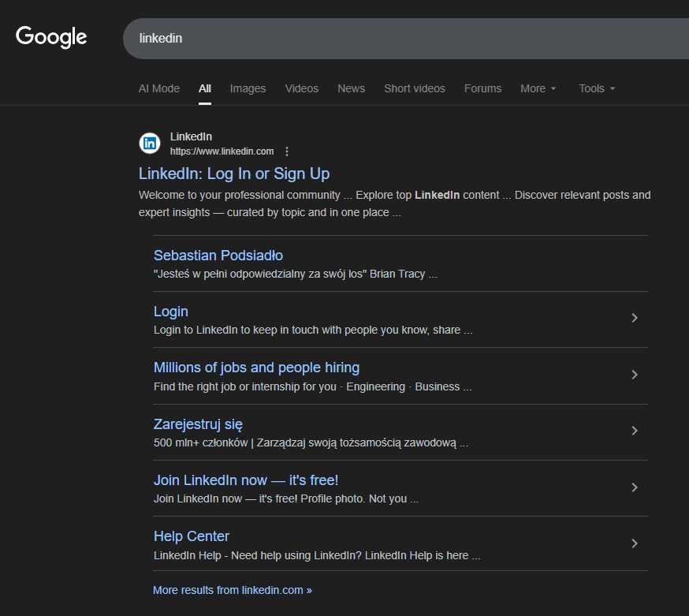
Task: Open the Short videos tab
Action: [415, 88]
